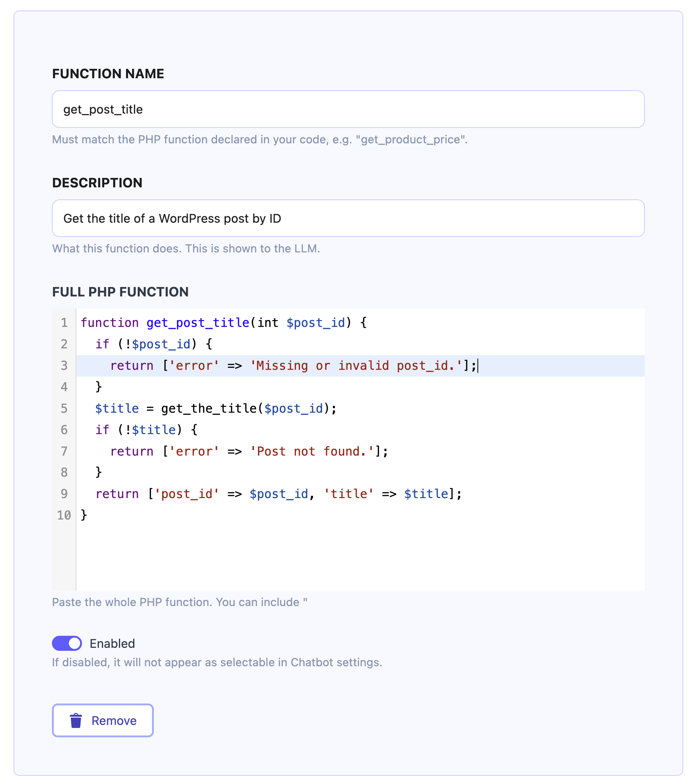Place cursor on function get_post_title declaration line

tap(223, 322)
